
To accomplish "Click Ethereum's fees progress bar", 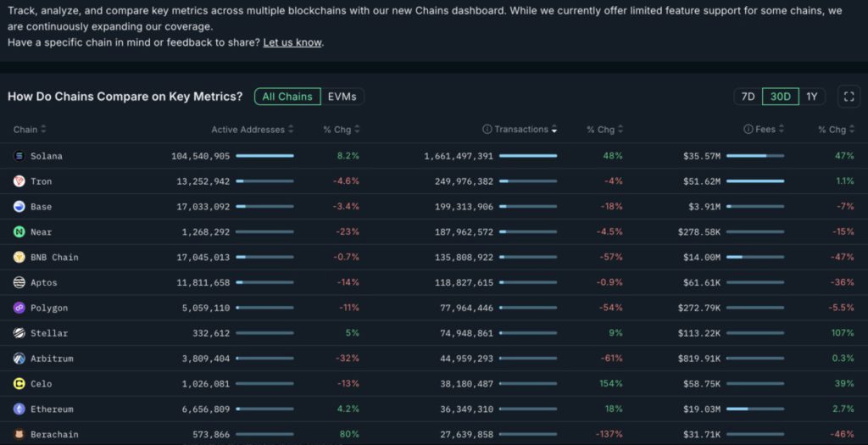I will click(x=755, y=409).
